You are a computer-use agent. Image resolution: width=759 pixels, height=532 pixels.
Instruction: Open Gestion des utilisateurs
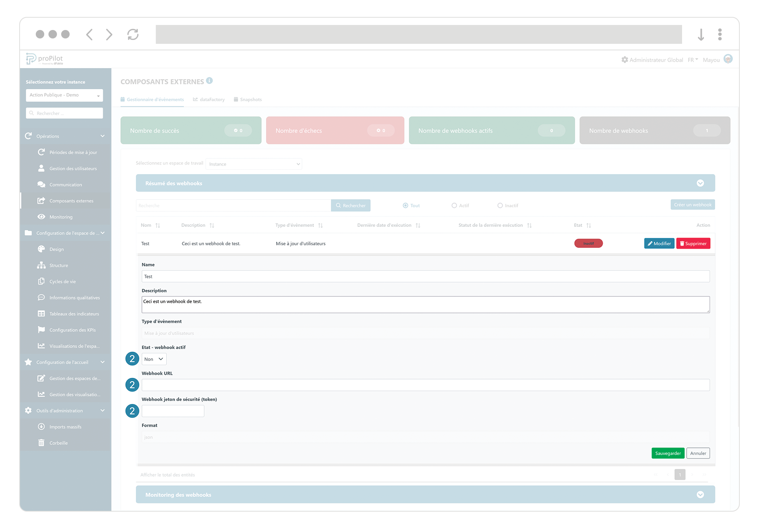tap(73, 168)
